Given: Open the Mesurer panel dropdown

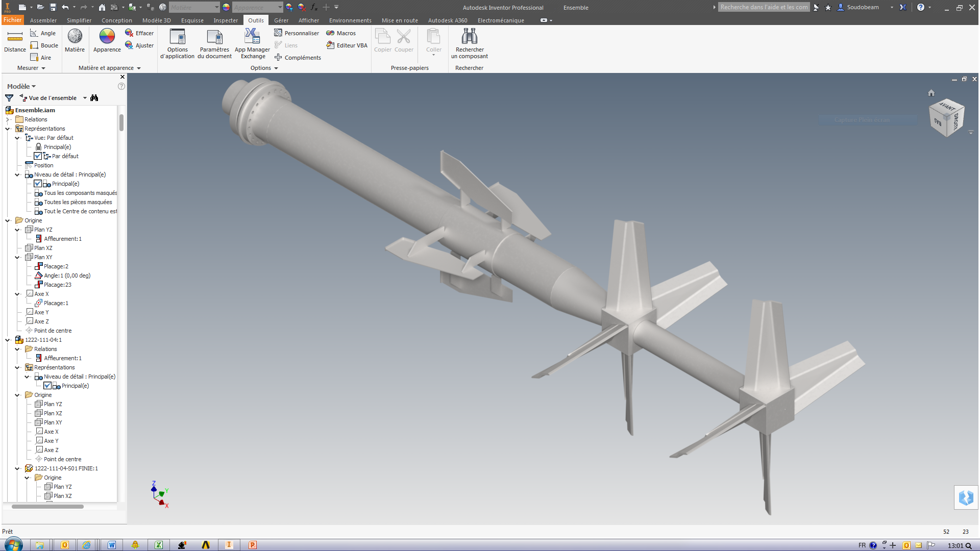Looking at the screenshot, I should [31, 68].
